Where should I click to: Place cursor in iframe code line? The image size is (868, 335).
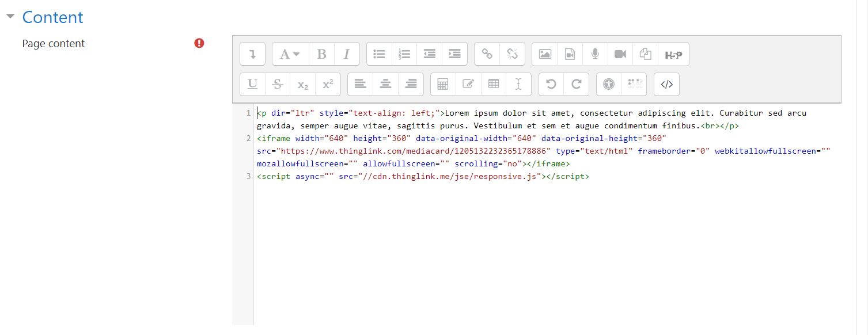click(x=543, y=151)
